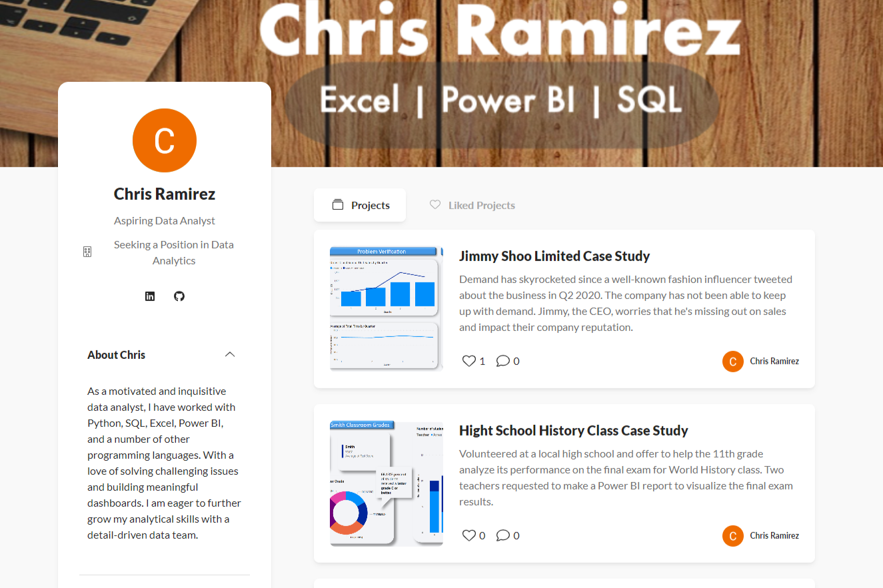Open Chris Ramirez's LinkedIn profile icon
The width and height of the screenshot is (883, 588).
click(x=150, y=296)
